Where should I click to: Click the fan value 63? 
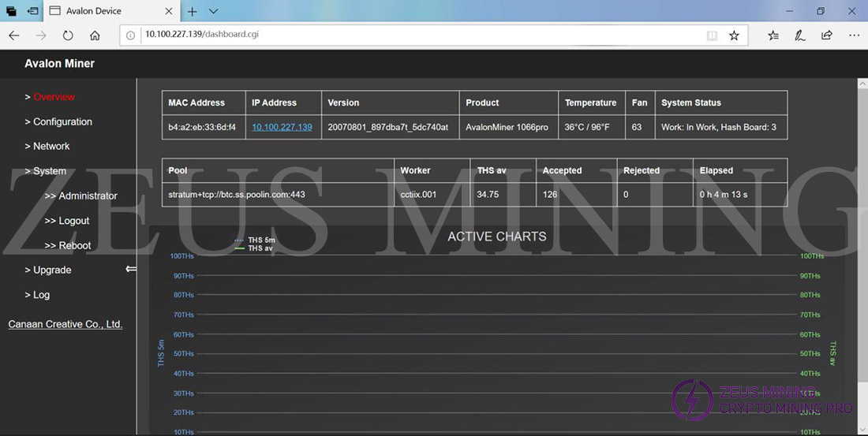point(637,127)
